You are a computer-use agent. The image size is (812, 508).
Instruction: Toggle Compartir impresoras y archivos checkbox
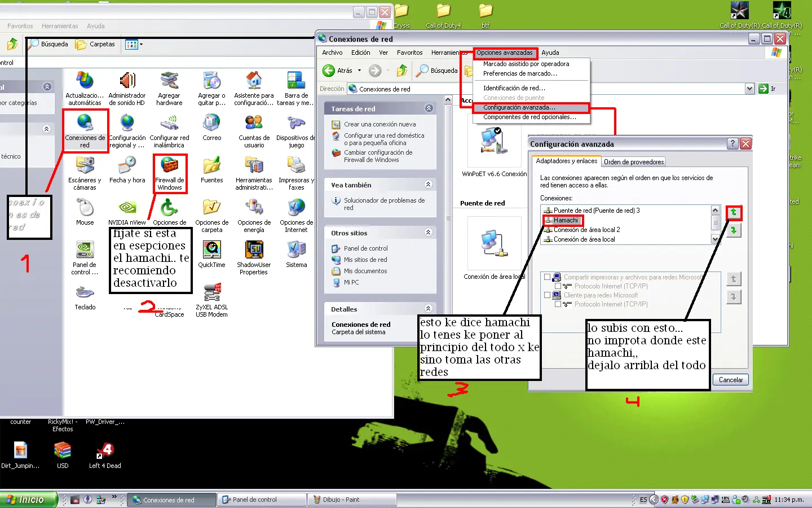[x=547, y=277]
